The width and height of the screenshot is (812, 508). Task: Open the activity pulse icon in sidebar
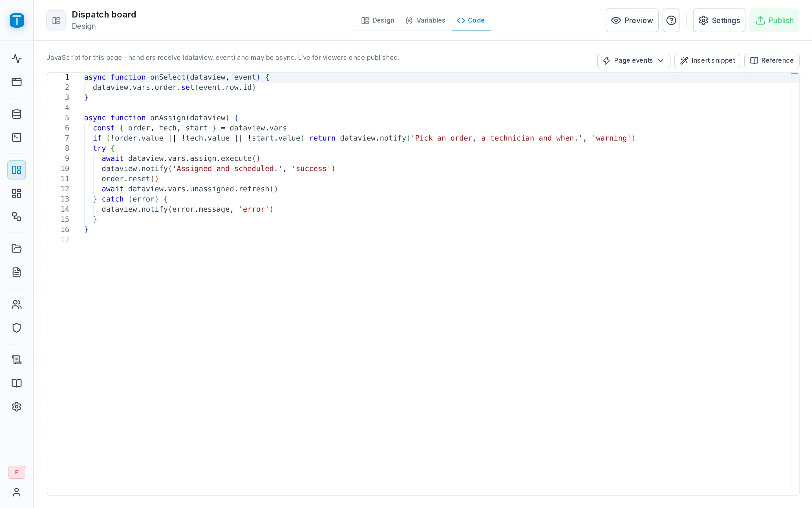17,59
